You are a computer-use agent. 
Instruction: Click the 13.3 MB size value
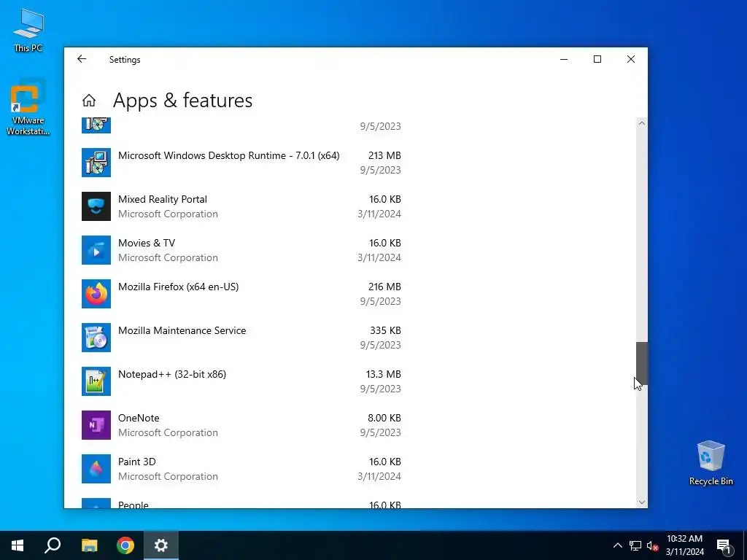pyautogui.click(x=384, y=374)
